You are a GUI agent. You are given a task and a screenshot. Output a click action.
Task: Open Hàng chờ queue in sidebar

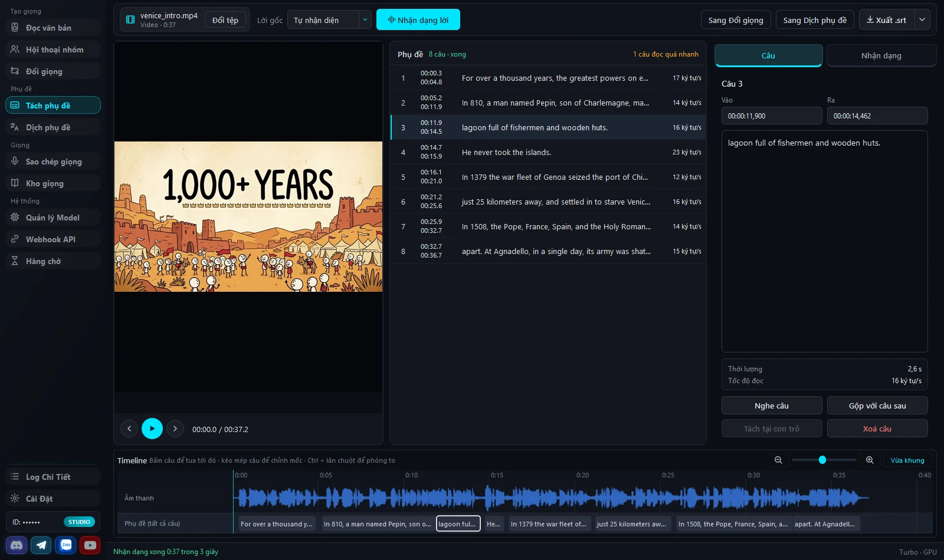53,261
